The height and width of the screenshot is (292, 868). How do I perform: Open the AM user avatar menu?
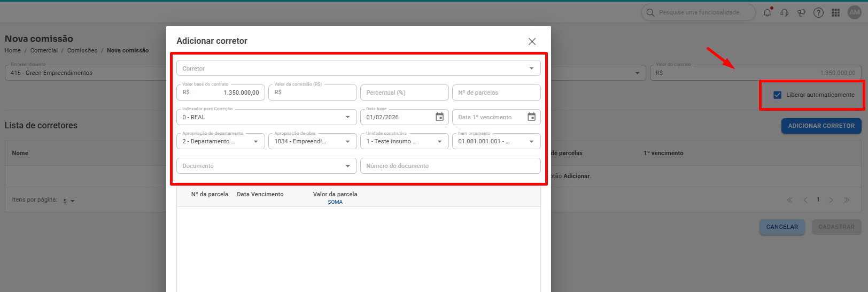855,12
